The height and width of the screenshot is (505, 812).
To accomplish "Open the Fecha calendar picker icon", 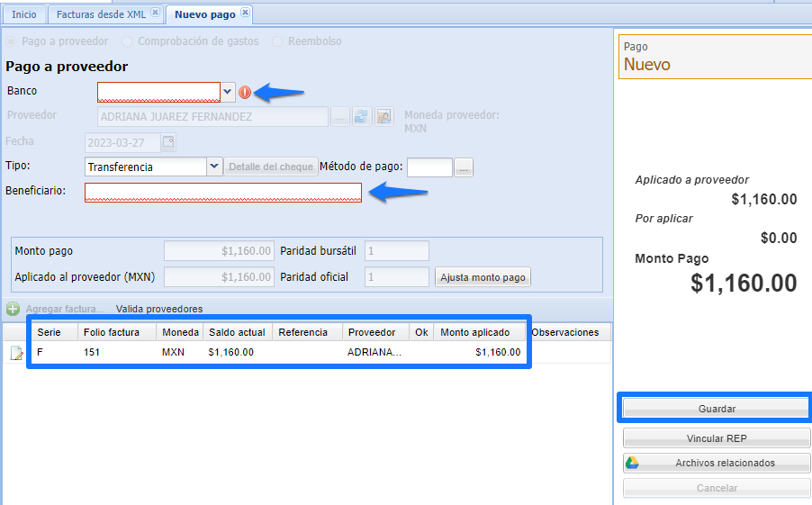I will 168,141.
